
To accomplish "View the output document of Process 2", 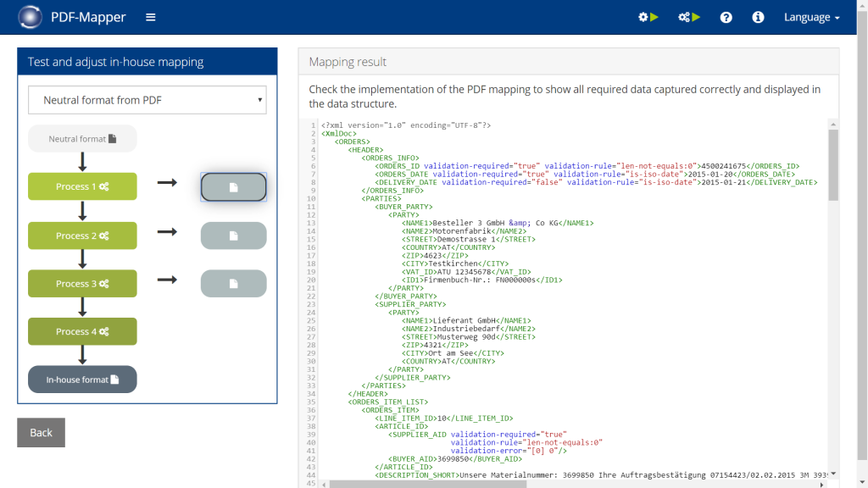I will coord(234,236).
